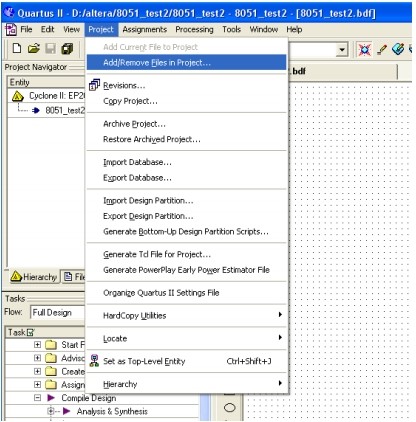Select Copy Project... menu item
This screenshot has height=422, width=416.
pyautogui.click(x=186, y=101)
